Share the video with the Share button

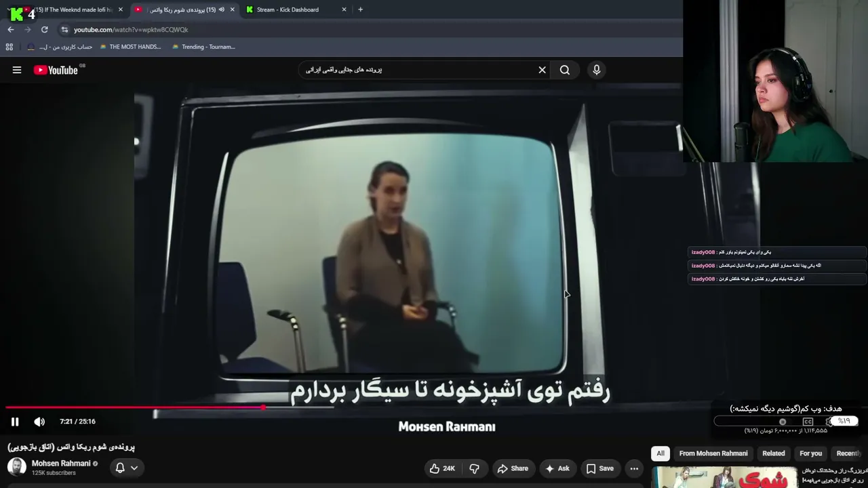point(512,468)
